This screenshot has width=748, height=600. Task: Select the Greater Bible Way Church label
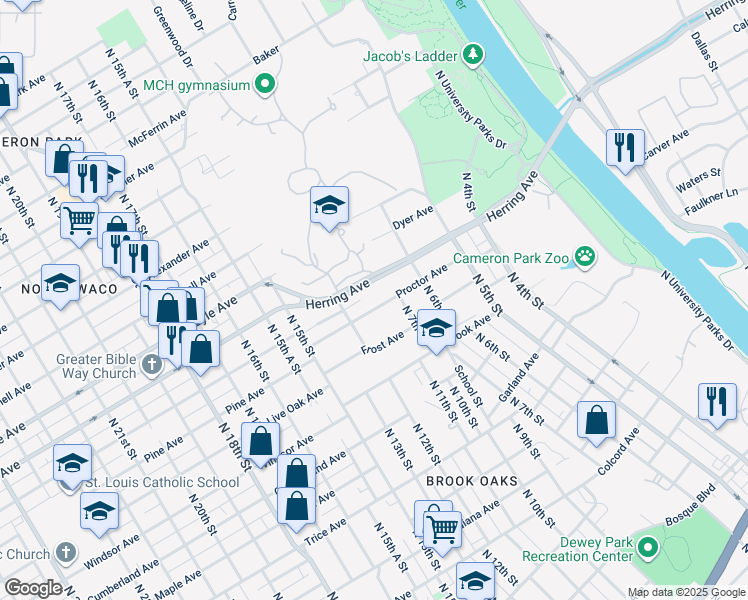[x=96, y=366]
